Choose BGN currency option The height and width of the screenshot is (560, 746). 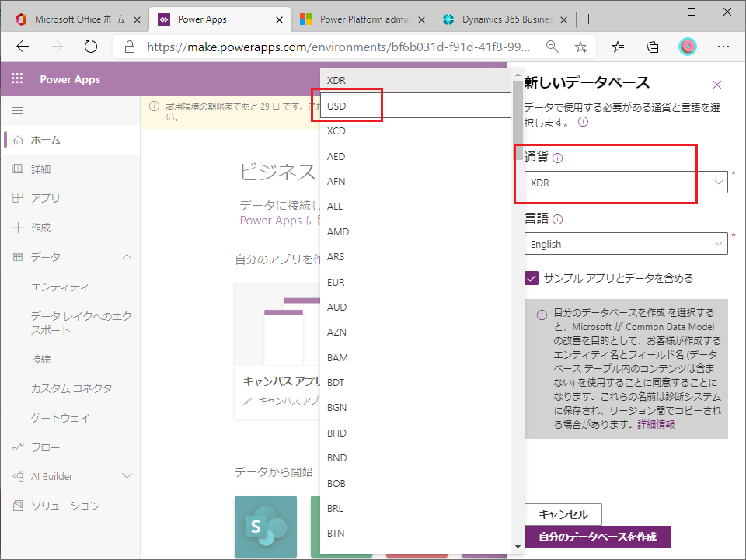pos(416,408)
